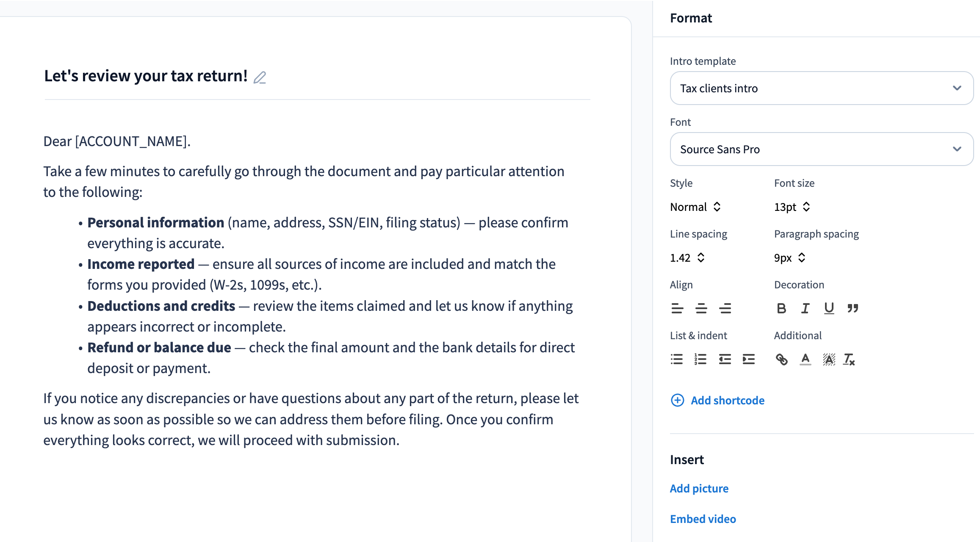The height and width of the screenshot is (542, 980).
Task: Open the Intro template dropdown
Action: point(821,88)
